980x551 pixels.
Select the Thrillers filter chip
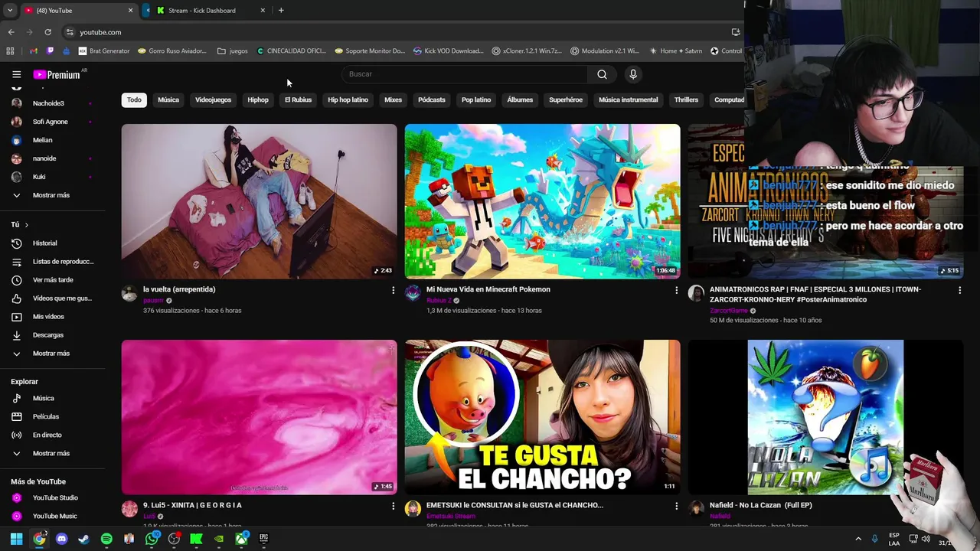coord(686,99)
